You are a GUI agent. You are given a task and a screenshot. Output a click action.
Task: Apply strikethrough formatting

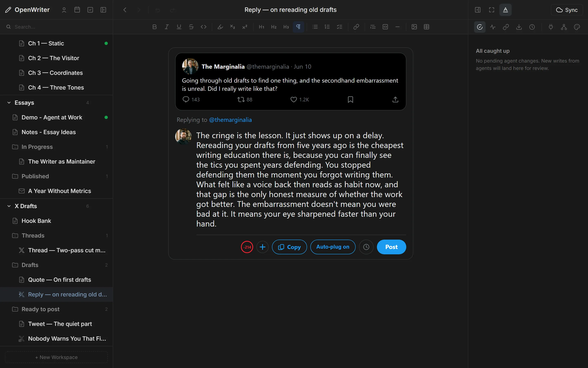(x=191, y=27)
